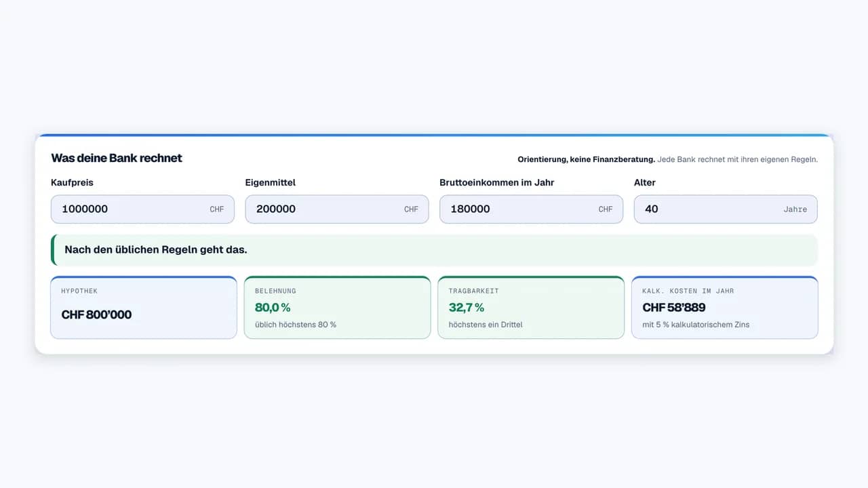Screen dimensions: 868x488
Task: Click the 'Alter' label
Action: pos(645,182)
